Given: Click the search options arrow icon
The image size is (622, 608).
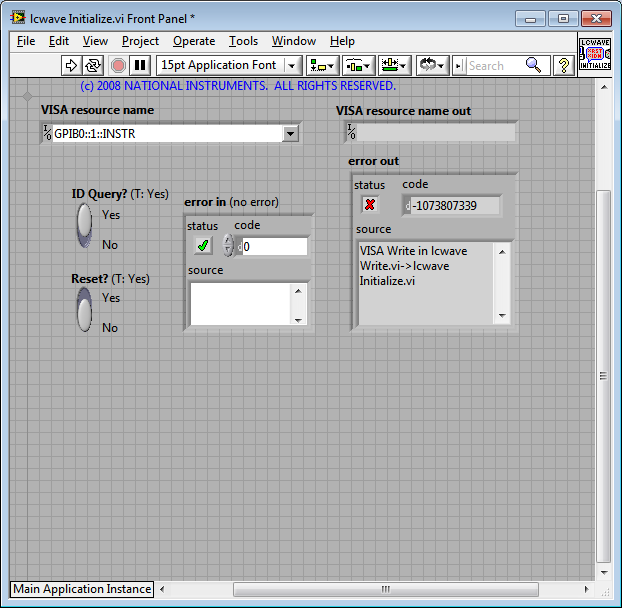Looking at the screenshot, I should pos(459,66).
